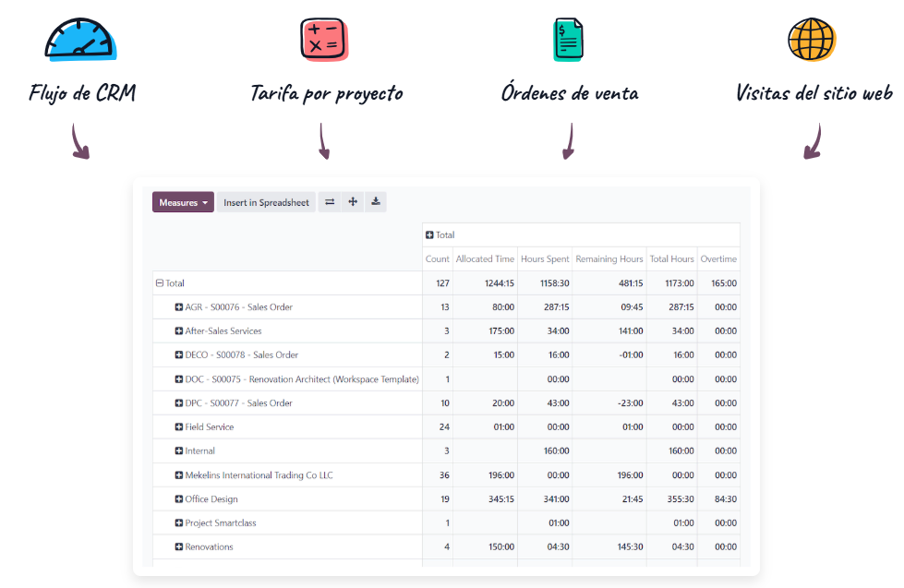Expand the Total column header plus icon
The image size is (904, 588).
430,235
